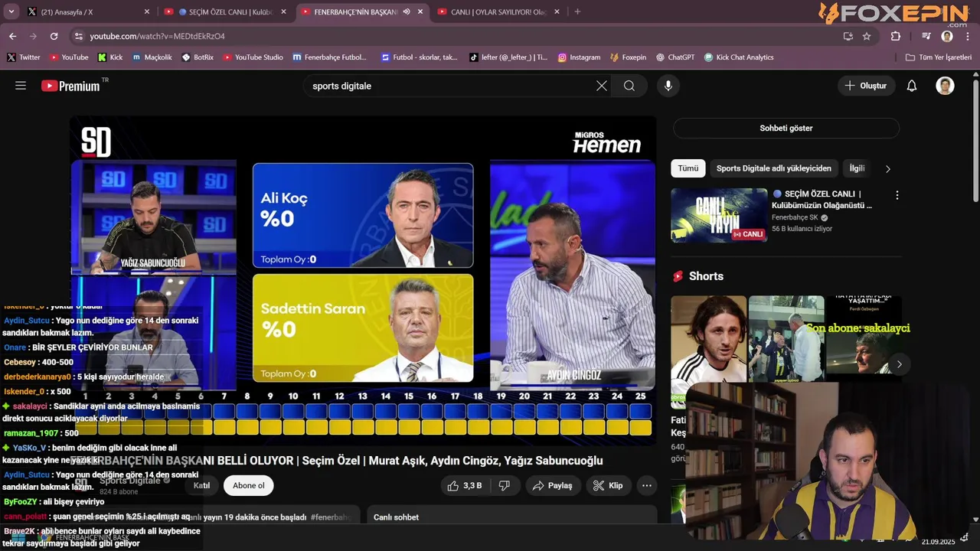Click the #fenerbahçe hashtag link

[x=331, y=517]
